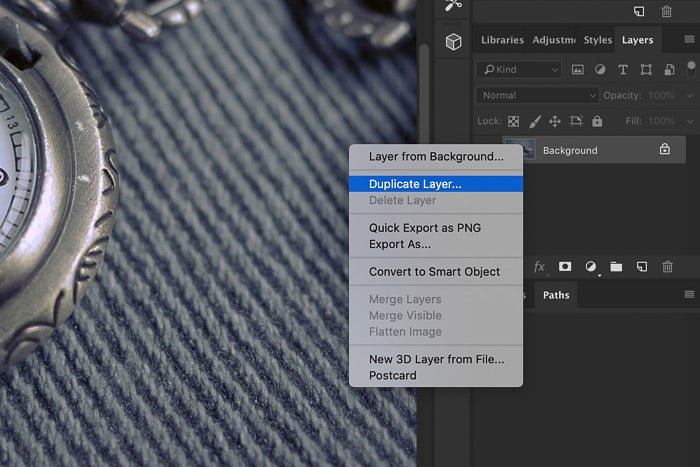The height and width of the screenshot is (467, 700).
Task: Click the Background layer's lock icon
Action: [x=665, y=150]
